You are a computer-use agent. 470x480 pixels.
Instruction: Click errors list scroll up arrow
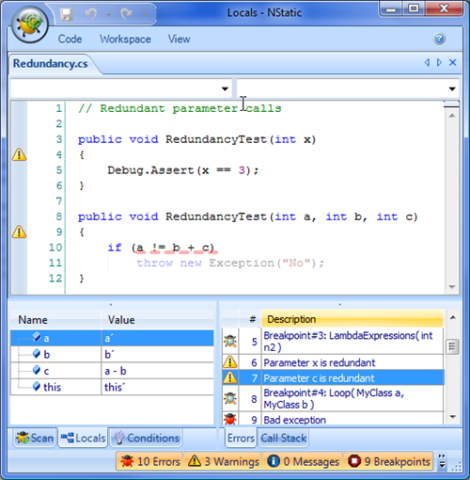pos(452,317)
